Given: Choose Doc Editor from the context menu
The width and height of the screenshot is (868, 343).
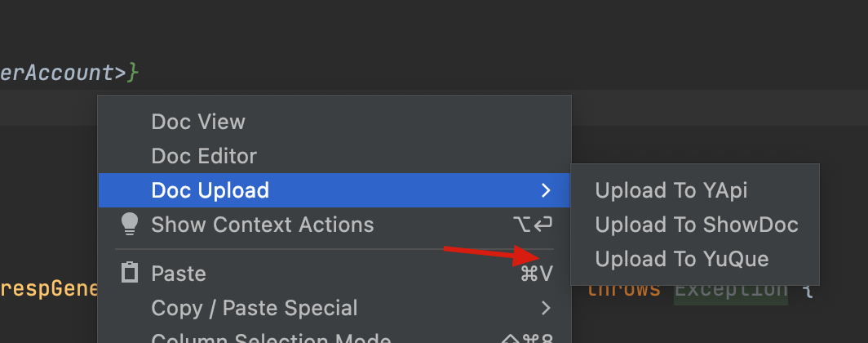Looking at the screenshot, I should 334,156.
